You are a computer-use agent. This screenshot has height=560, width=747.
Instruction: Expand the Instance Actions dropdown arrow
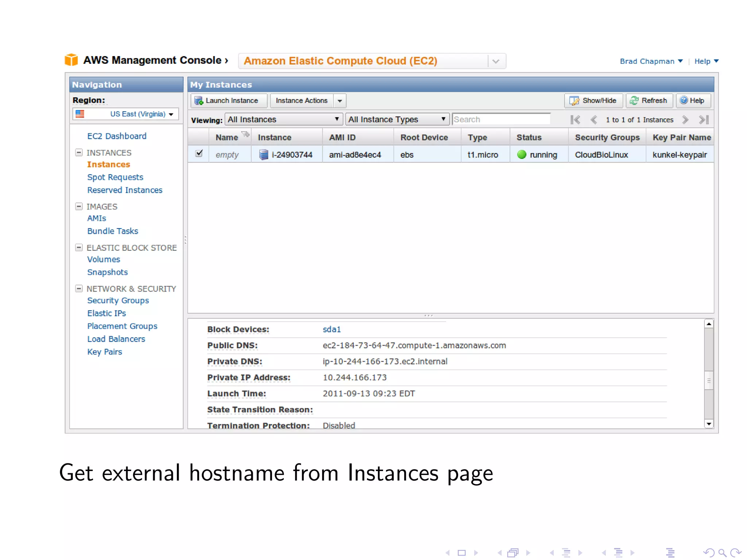(340, 101)
